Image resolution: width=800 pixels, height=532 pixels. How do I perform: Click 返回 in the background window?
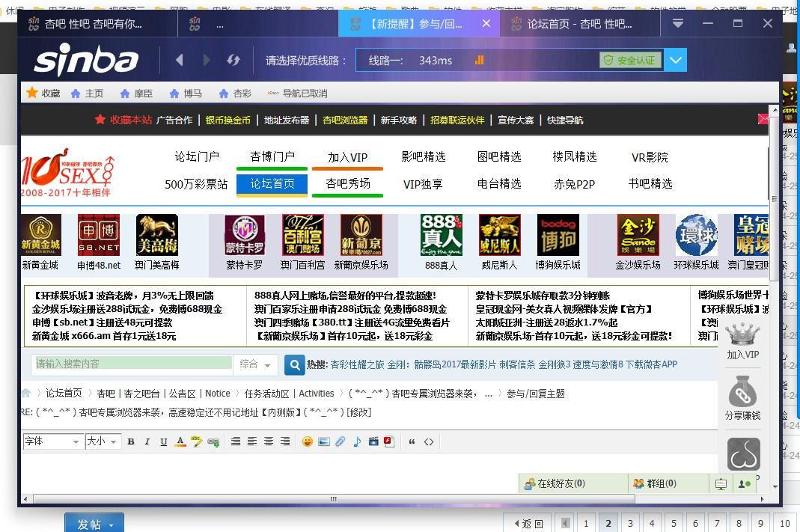[x=528, y=523]
